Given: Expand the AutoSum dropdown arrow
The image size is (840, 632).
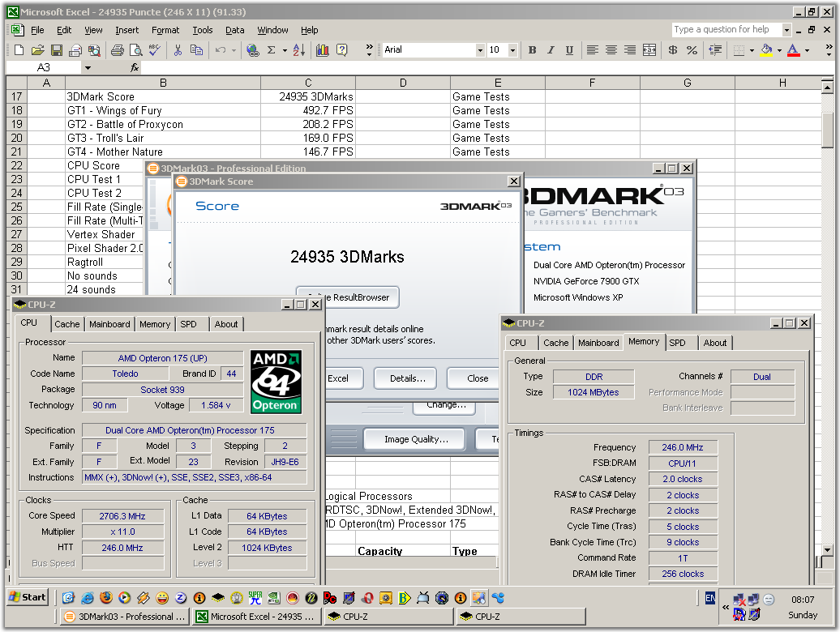Looking at the screenshot, I should 285,50.
